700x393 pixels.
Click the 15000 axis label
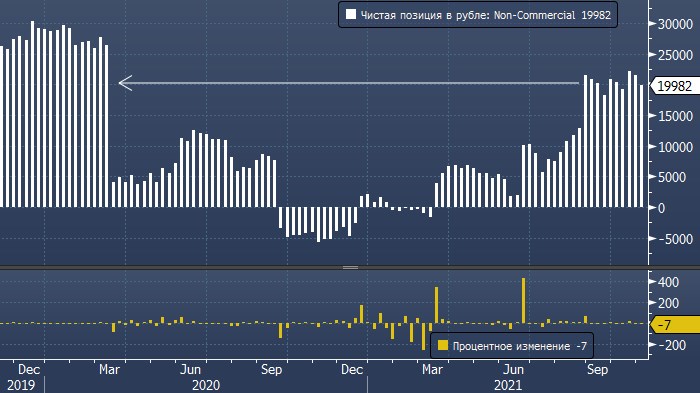[x=675, y=116]
